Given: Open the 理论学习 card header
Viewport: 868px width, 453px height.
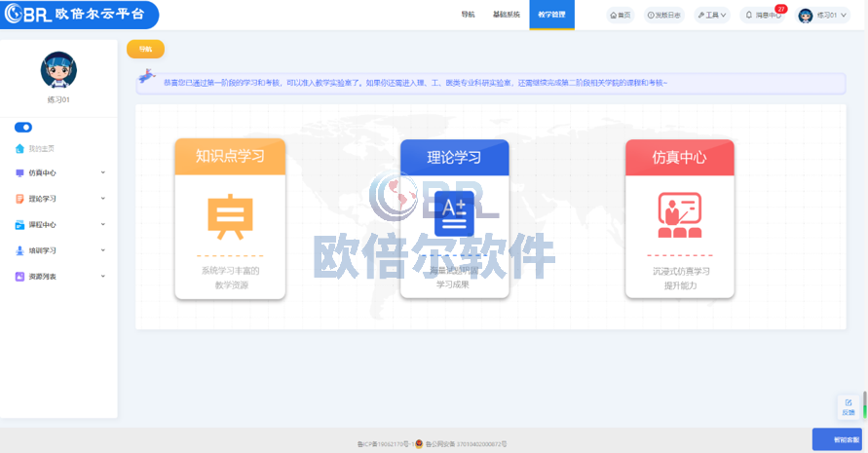Looking at the screenshot, I should (x=455, y=158).
